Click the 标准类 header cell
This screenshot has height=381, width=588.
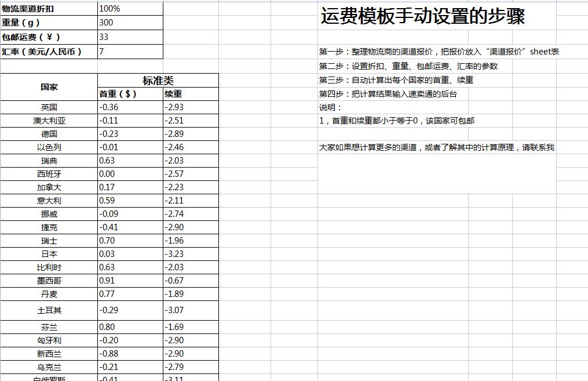click(x=156, y=80)
